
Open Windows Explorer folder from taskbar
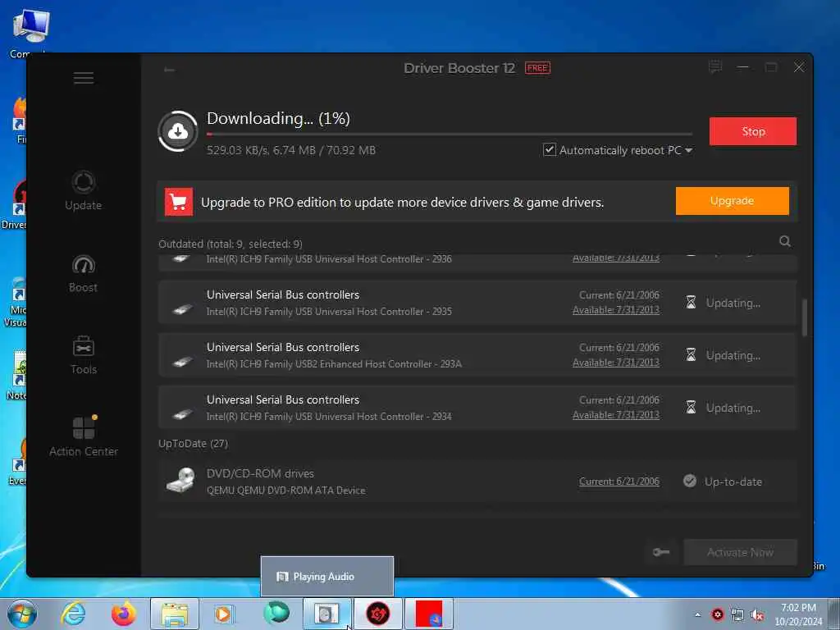coord(175,614)
